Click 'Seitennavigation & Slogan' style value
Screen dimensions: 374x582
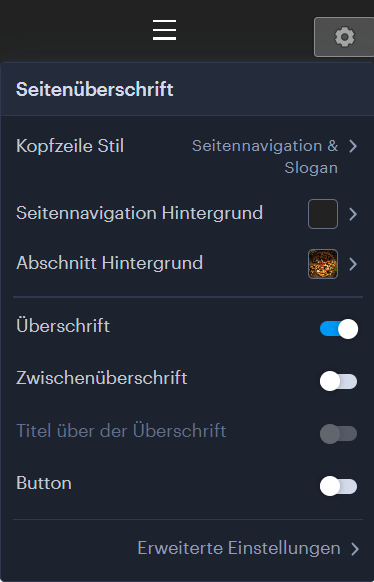[x=265, y=157]
